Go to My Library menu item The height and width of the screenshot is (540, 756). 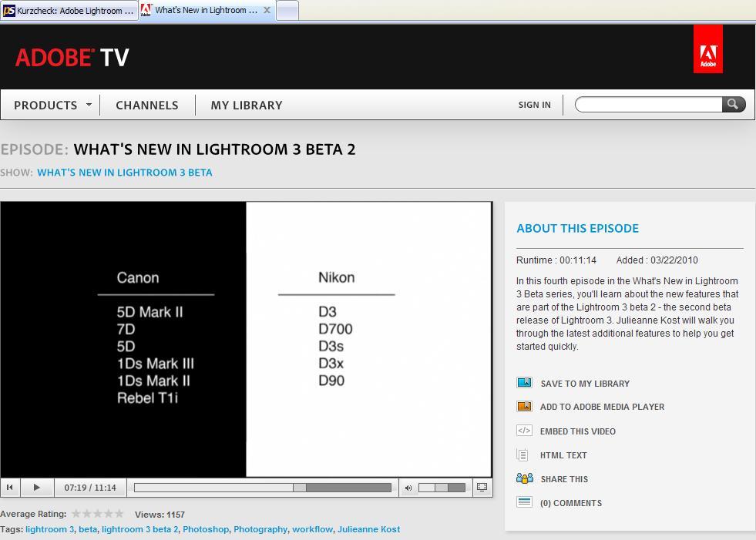point(247,105)
